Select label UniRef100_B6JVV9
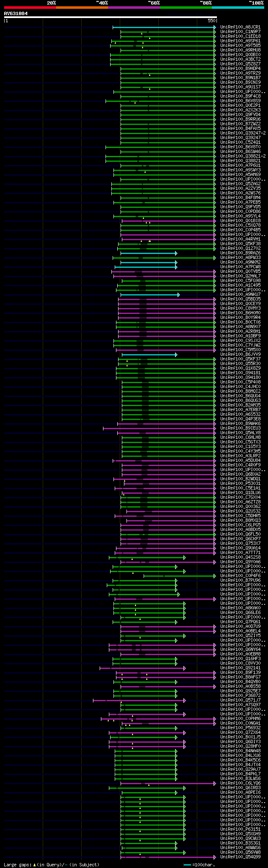Viewport: 268px width, 868px height. coord(240,355)
